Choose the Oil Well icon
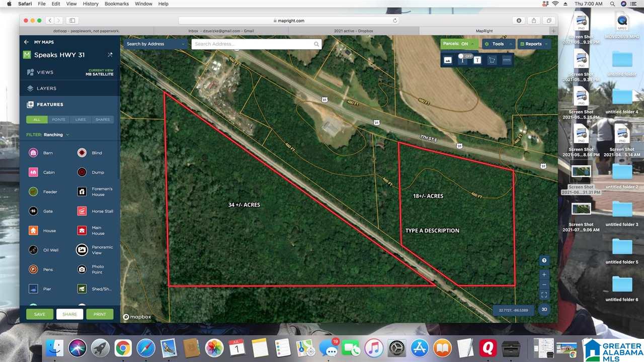This screenshot has width=644, height=362. point(33,250)
